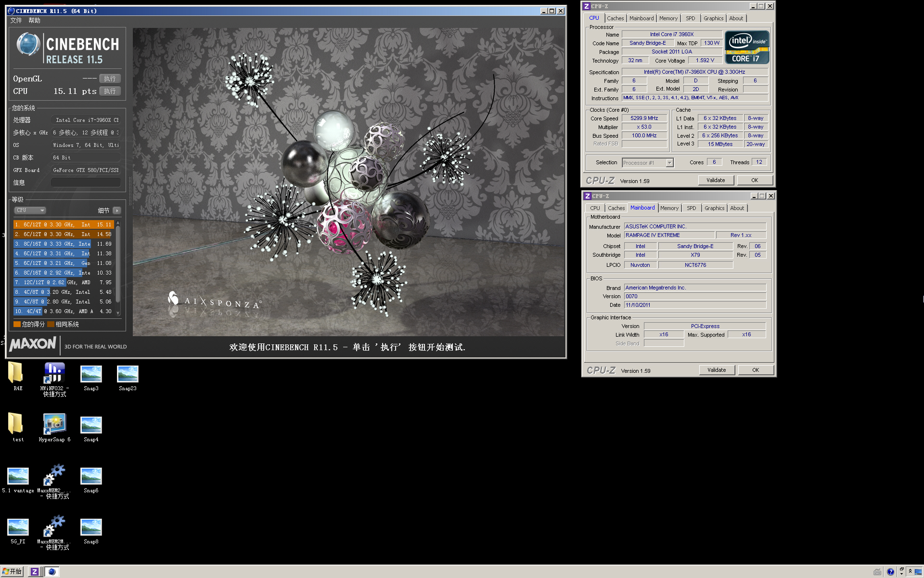This screenshot has height=578, width=924.
Task: Click brown 相同系统 legend swatch
Action: pyautogui.click(x=51, y=324)
